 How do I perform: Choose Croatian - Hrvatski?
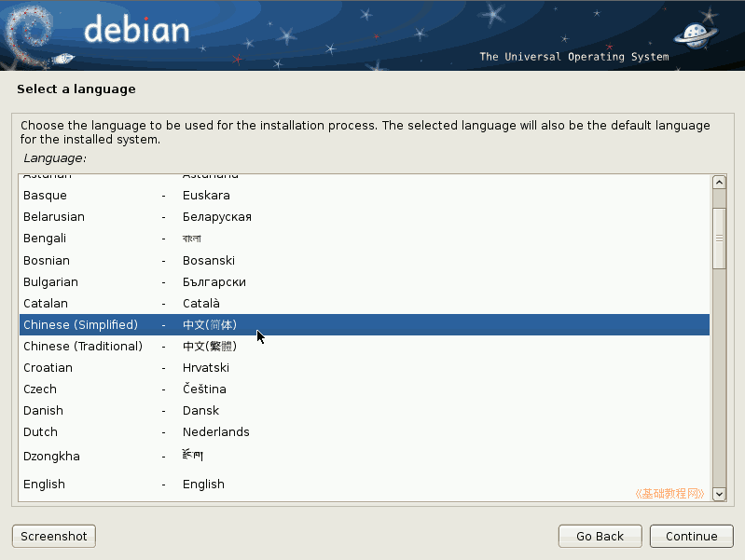click(365, 368)
